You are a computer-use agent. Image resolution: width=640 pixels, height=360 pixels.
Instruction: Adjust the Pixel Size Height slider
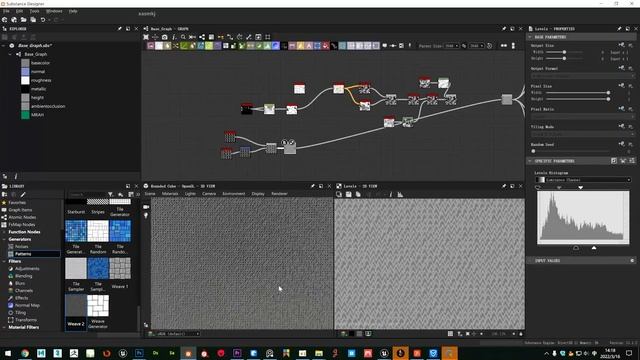point(577,99)
